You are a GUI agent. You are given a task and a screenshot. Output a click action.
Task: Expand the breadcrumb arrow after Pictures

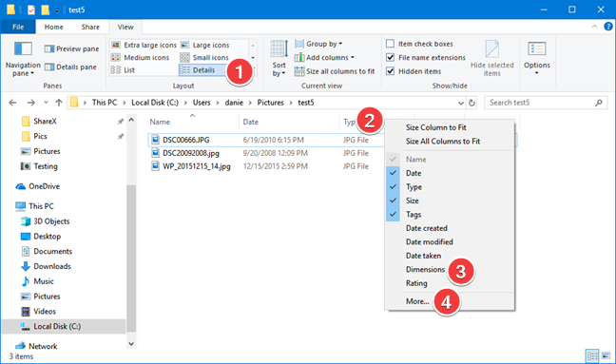[x=291, y=103]
